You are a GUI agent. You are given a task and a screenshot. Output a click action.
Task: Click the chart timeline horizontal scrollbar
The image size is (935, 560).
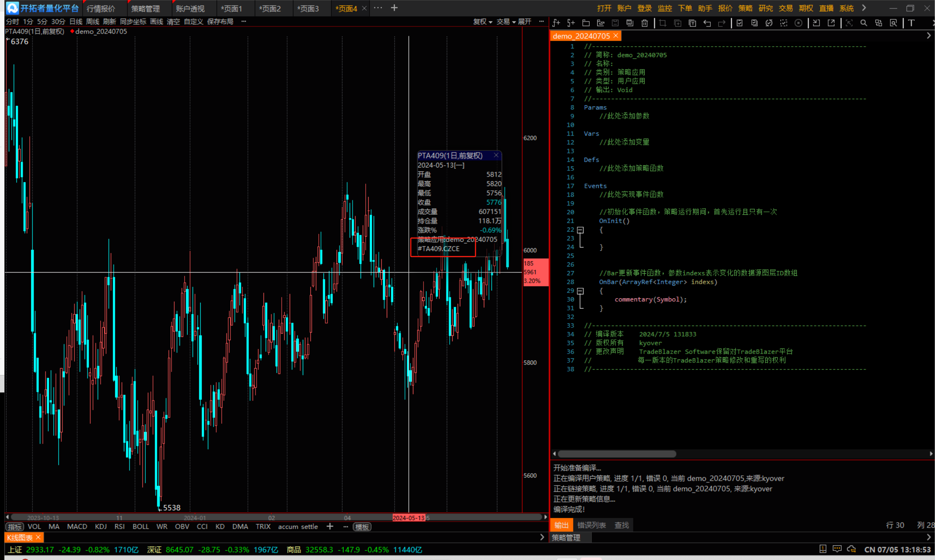click(x=277, y=517)
